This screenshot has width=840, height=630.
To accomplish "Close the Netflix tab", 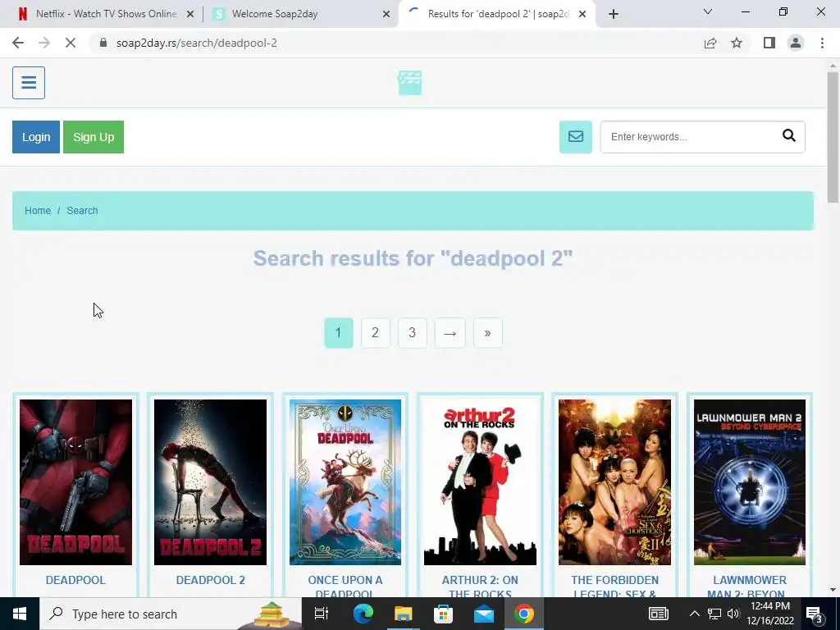I will 189,14.
